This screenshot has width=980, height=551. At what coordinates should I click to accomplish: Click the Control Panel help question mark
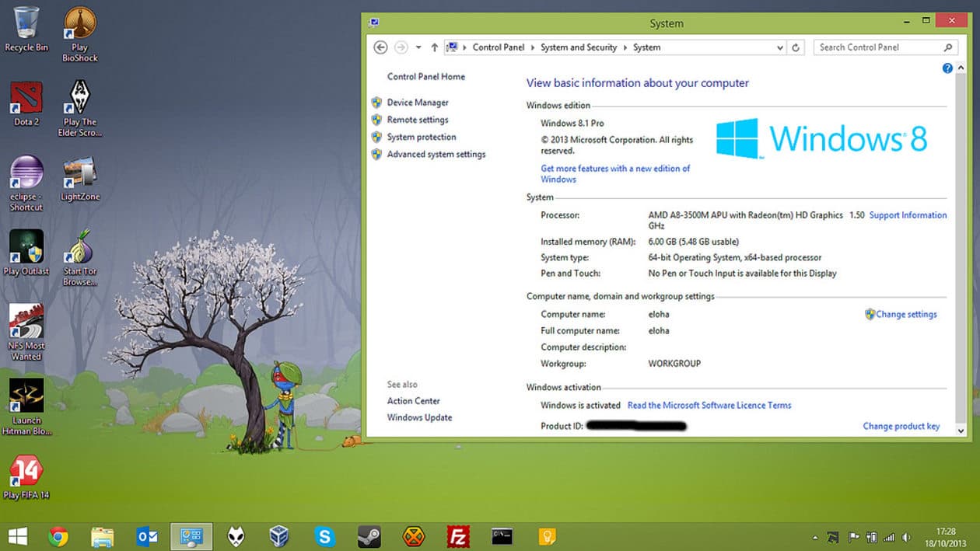click(x=947, y=68)
